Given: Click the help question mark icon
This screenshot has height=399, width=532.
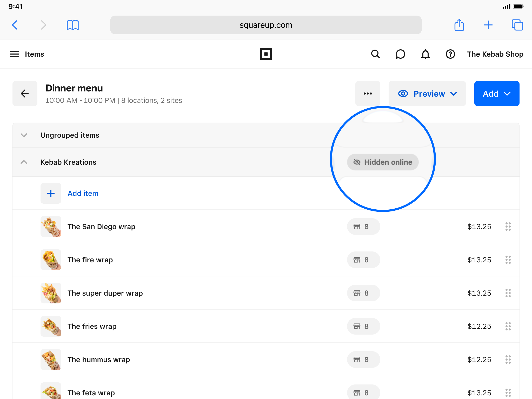Looking at the screenshot, I should pyautogui.click(x=450, y=54).
